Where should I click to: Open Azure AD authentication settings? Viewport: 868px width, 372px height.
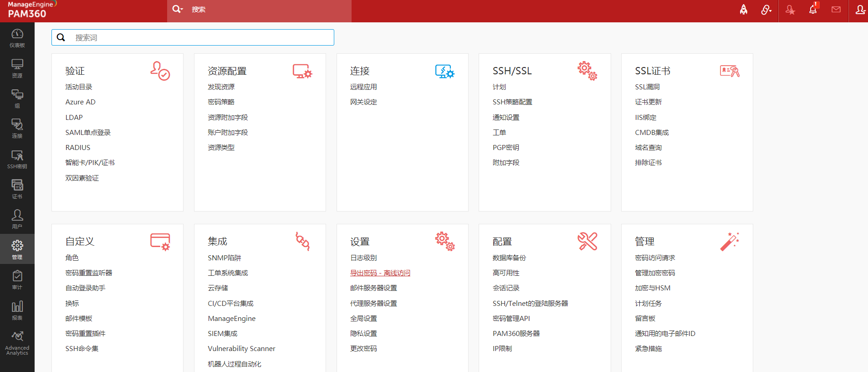(x=81, y=102)
